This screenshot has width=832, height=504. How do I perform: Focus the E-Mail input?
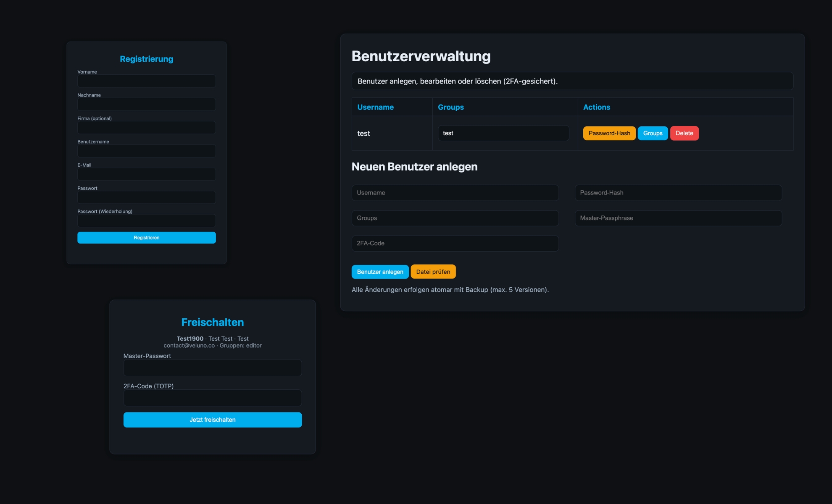pos(146,174)
